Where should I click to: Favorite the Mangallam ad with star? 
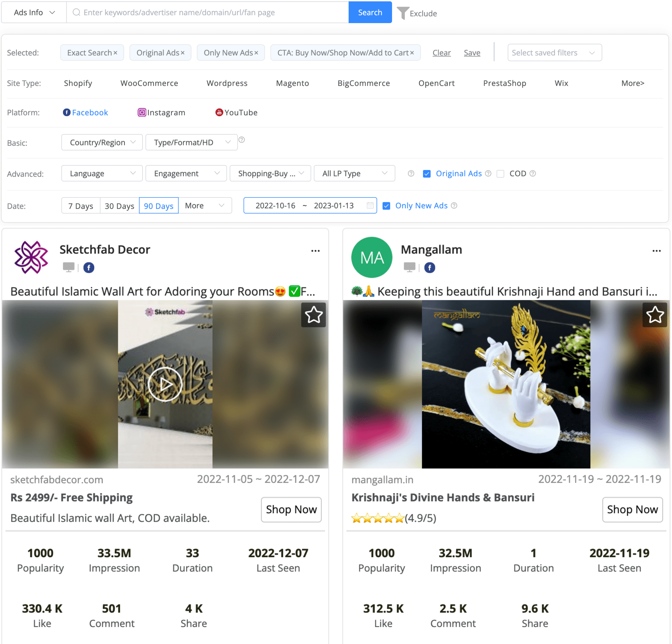(x=655, y=315)
